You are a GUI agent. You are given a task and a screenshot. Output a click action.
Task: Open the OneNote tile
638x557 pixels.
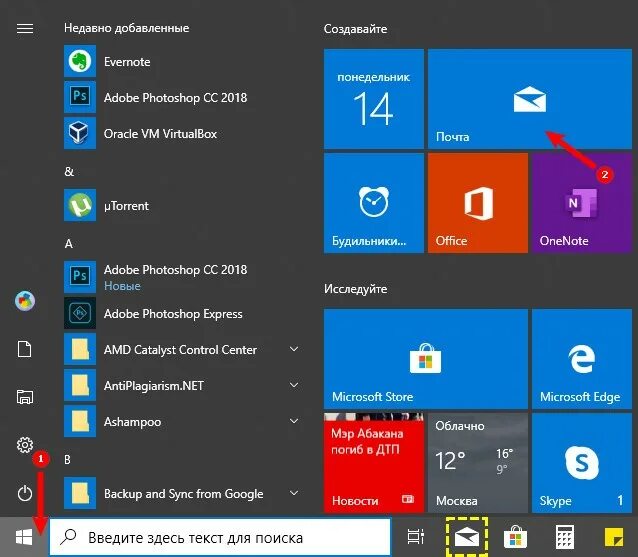[582, 203]
